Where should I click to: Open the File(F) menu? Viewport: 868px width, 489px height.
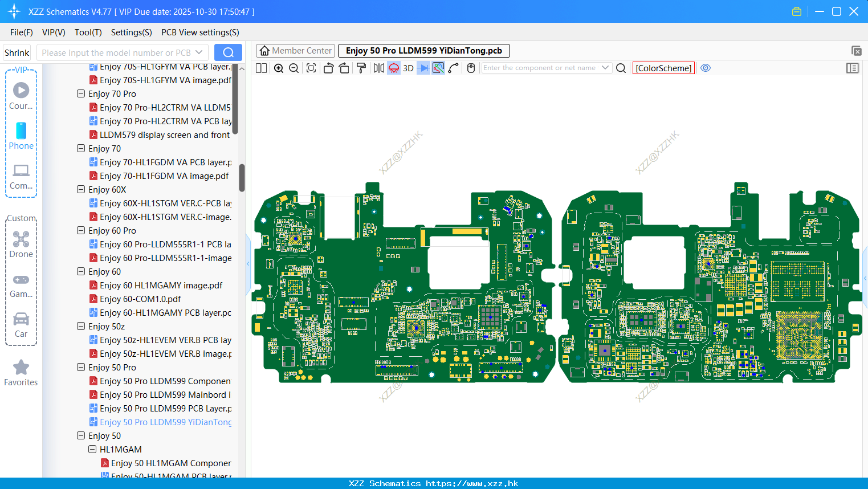(x=22, y=32)
